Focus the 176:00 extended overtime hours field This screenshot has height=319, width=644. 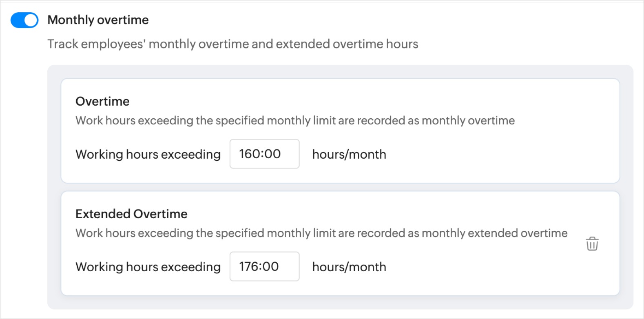click(264, 266)
